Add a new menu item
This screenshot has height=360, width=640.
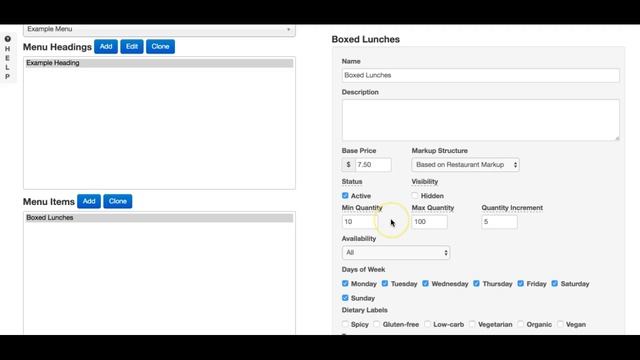[89, 201]
